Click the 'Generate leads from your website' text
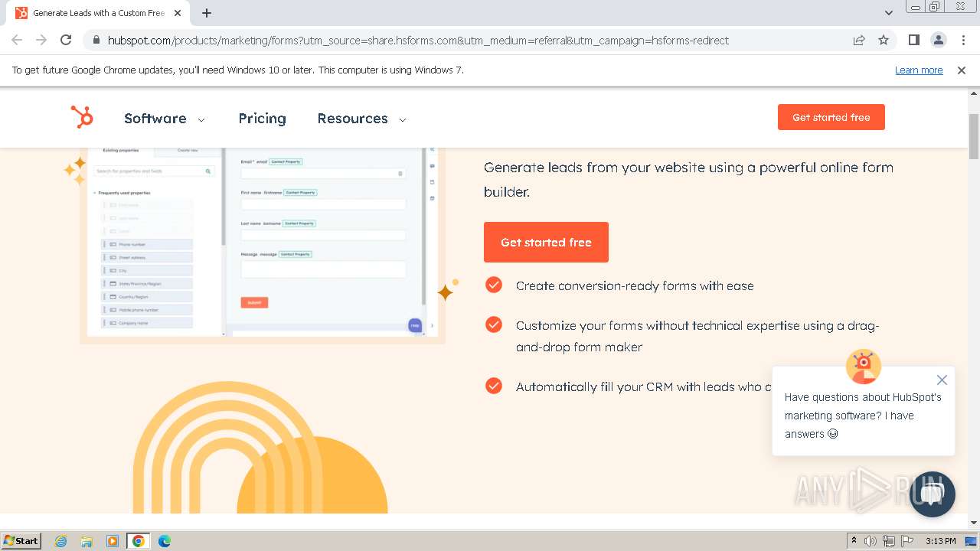Viewport: 980px width, 551px height. (689, 179)
